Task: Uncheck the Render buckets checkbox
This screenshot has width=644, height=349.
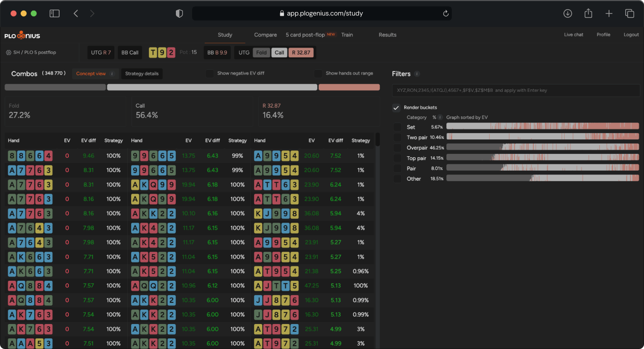Action: point(396,108)
